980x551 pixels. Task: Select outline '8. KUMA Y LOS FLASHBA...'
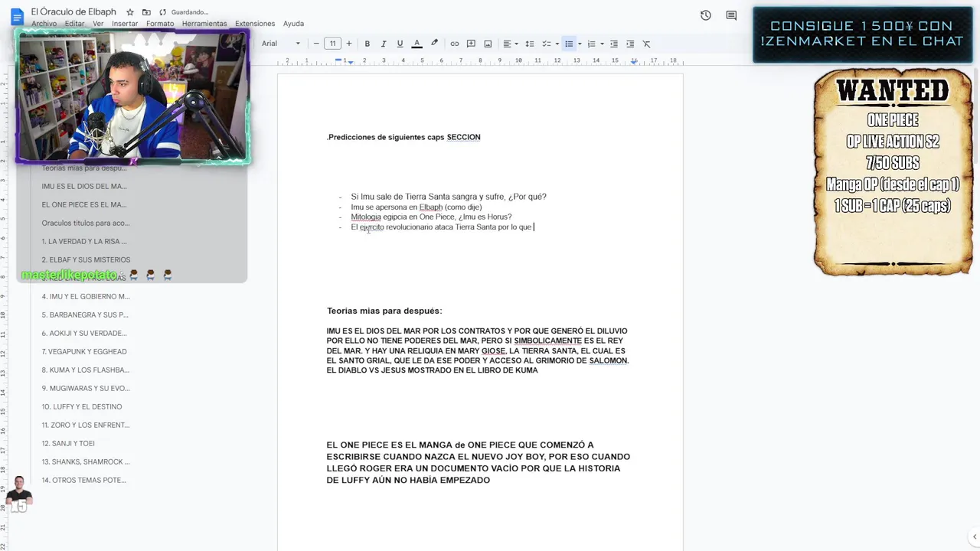(86, 370)
